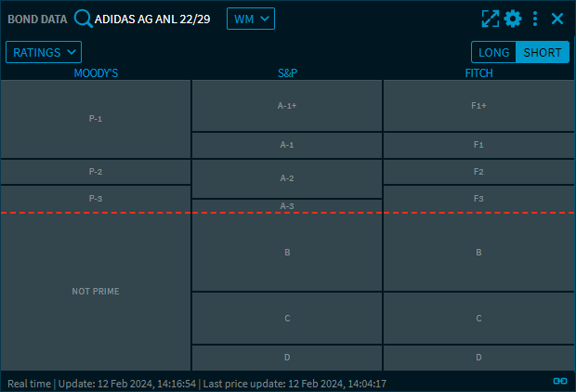Open the settings gear icon
The image size is (576, 392).
(x=513, y=19)
